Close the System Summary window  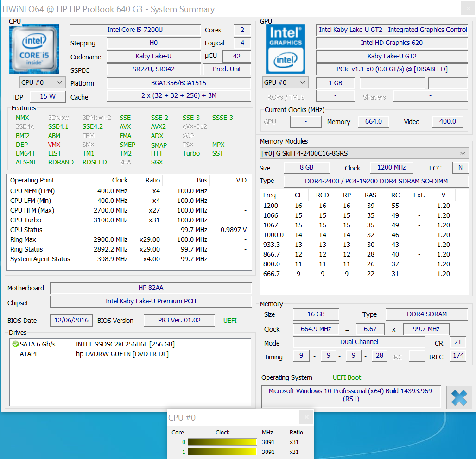(468, 9)
